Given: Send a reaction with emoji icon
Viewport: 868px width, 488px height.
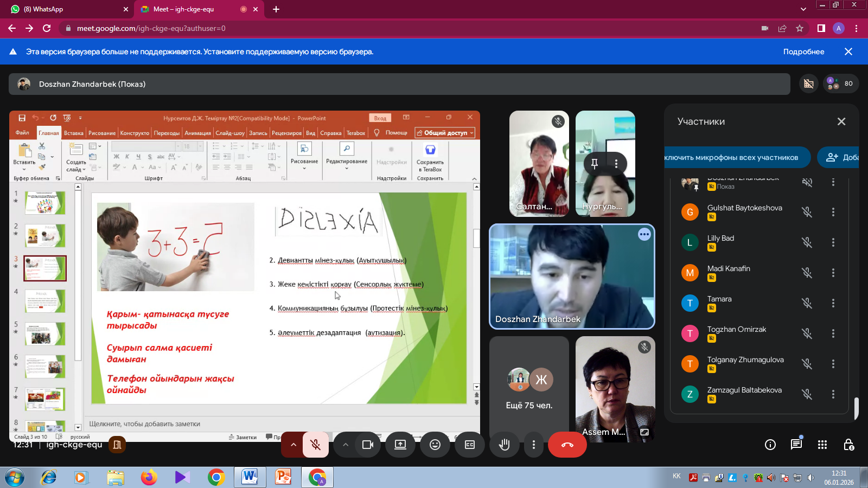Looking at the screenshot, I should (x=435, y=445).
